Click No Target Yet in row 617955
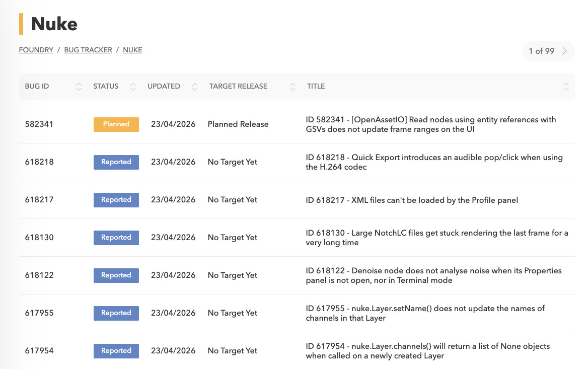Viewport: 588px width, 369px height. (x=233, y=313)
